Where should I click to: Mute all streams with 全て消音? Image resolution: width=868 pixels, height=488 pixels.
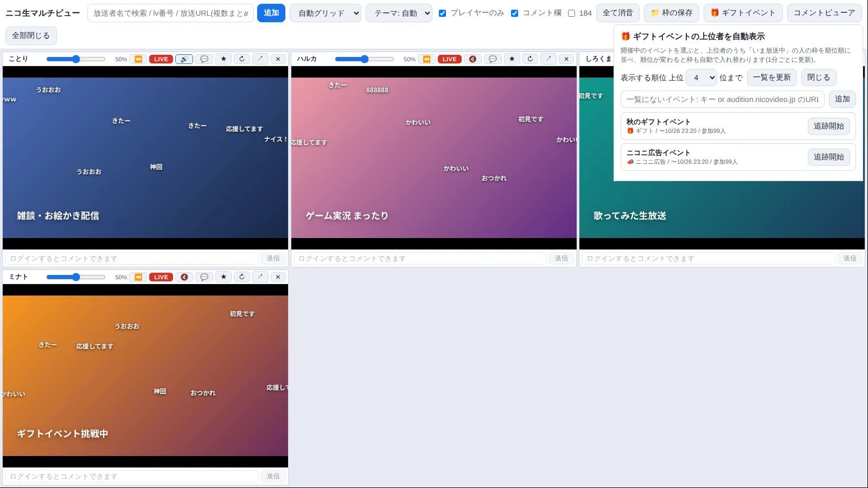click(x=618, y=13)
